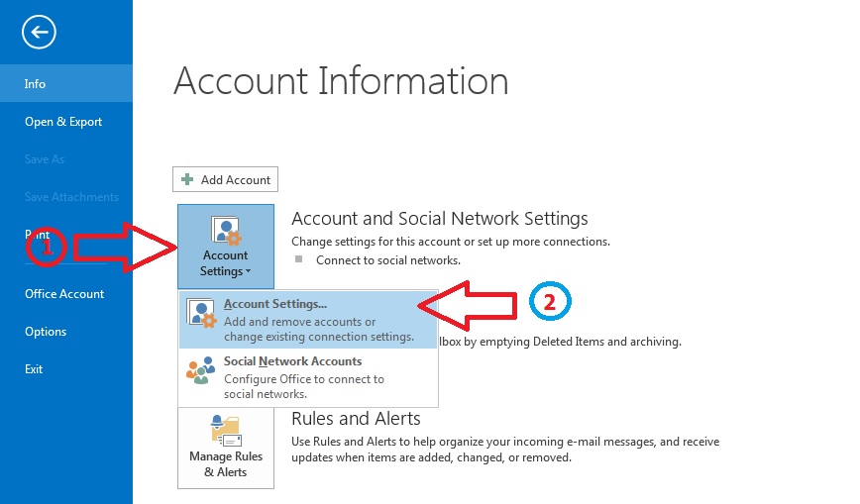The width and height of the screenshot is (860, 504).
Task: Click 'Use Rules and Alerts to help organize' text
Action: pyautogui.click(x=505, y=450)
